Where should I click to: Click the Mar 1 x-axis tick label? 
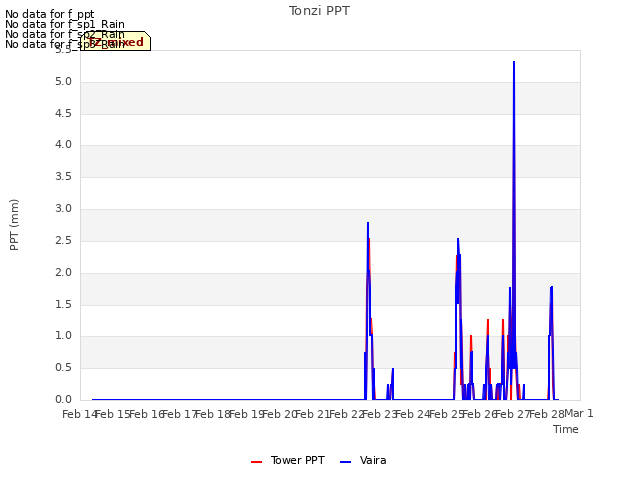point(579,413)
